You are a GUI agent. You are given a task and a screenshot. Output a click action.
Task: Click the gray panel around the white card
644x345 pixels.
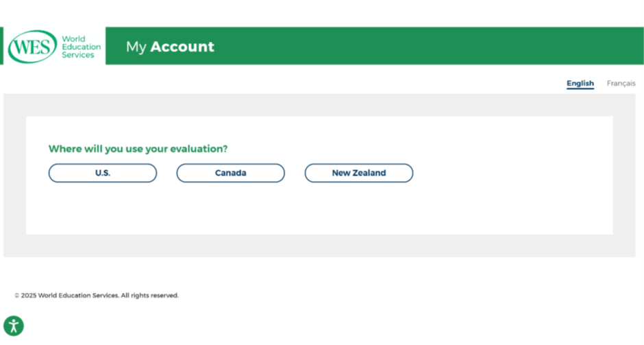319,246
